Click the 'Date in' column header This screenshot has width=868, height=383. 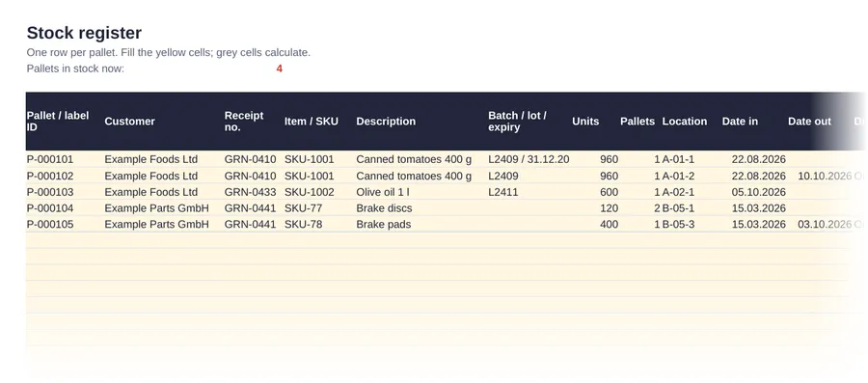point(740,122)
